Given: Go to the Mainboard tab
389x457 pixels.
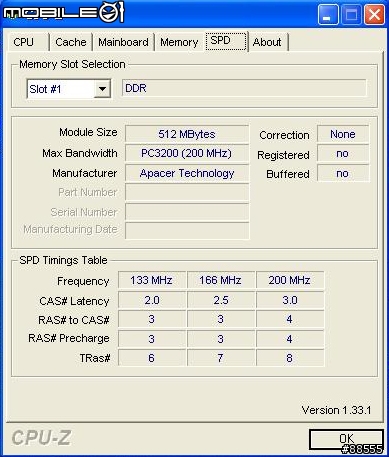Looking at the screenshot, I should point(123,42).
